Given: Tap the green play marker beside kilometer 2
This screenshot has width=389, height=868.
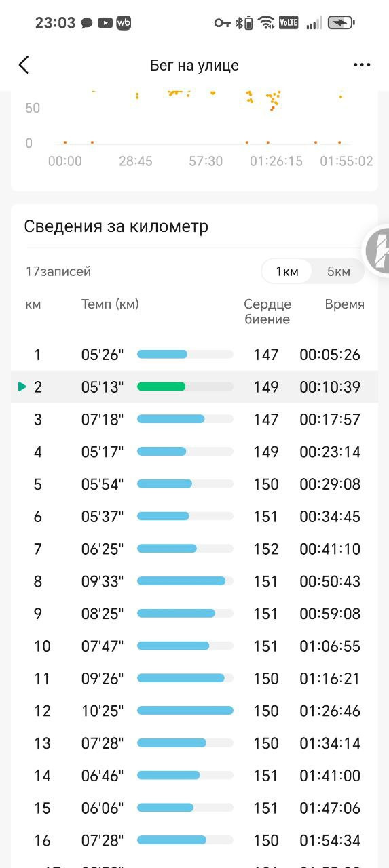Looking at the screenshot, I should click(x=22, y=387).
